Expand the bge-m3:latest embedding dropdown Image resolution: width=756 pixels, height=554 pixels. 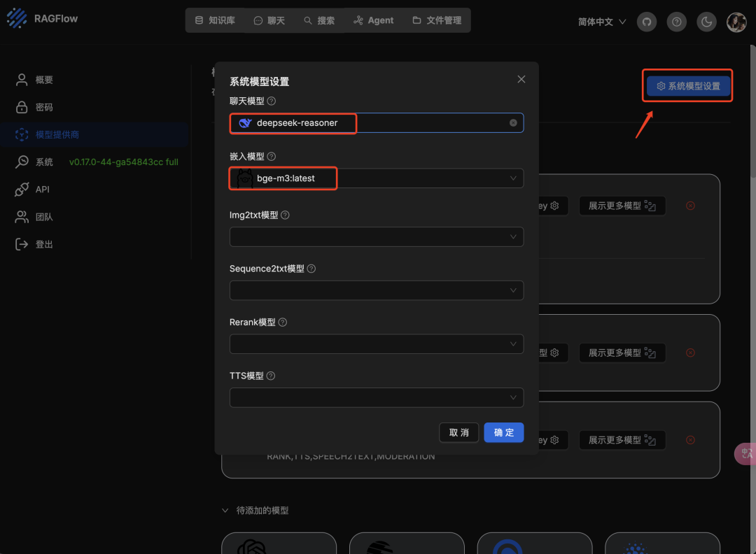[377, 178]
